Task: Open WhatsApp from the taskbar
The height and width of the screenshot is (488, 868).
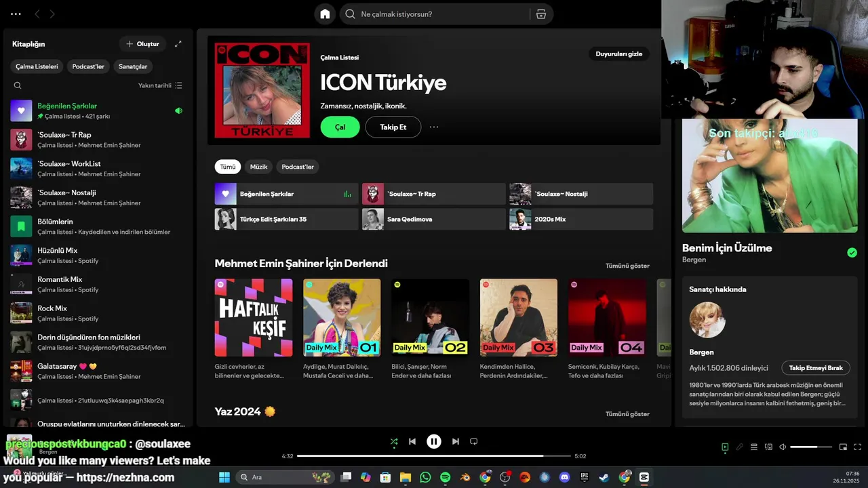Action: (x=425, y=477)
